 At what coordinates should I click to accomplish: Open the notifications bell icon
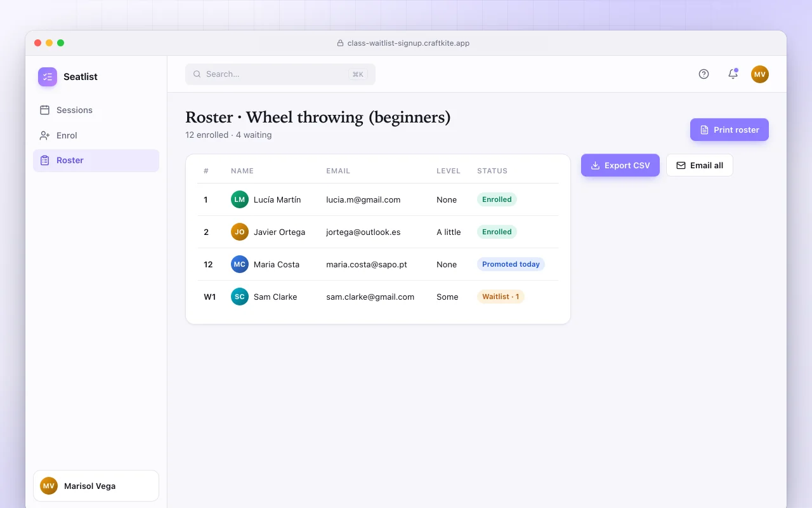click(x=733, y=74)
